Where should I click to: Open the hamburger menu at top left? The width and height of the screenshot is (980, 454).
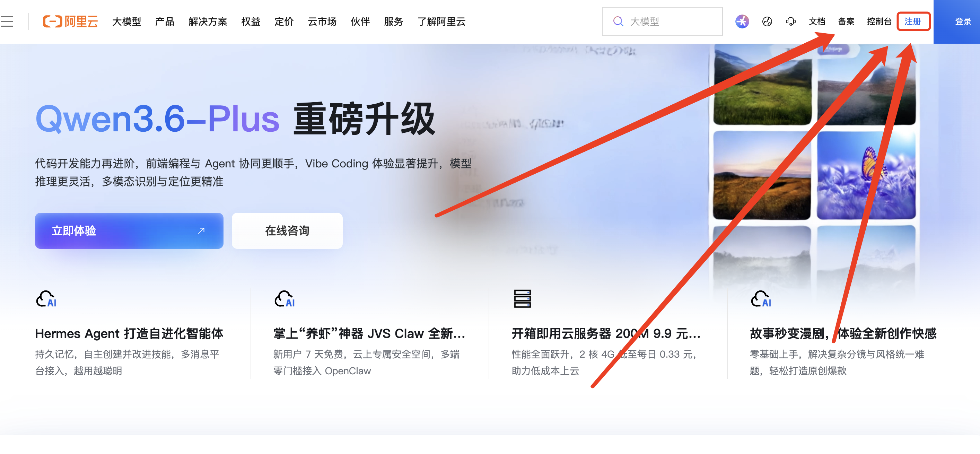coord(8,22)
